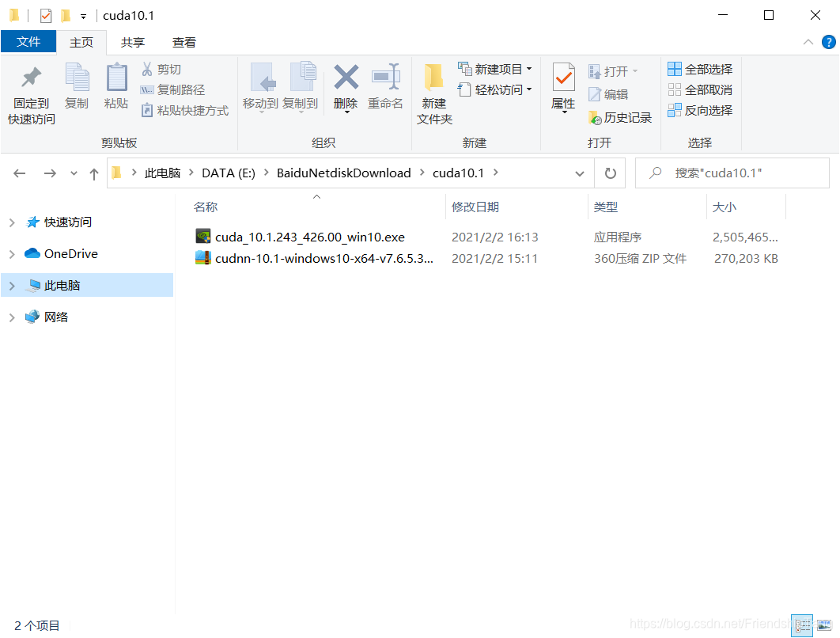This screenshot has width=840, height=638.
Task: Click 360压缩 ZIP 文件 type cell
Action: [x=640, y=258]
